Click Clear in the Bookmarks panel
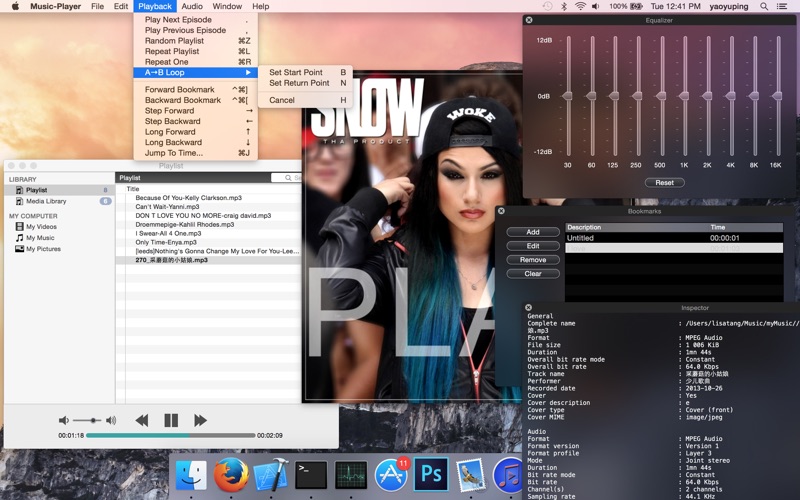Viewport: 800px width, 500px height. click(533, 273)
